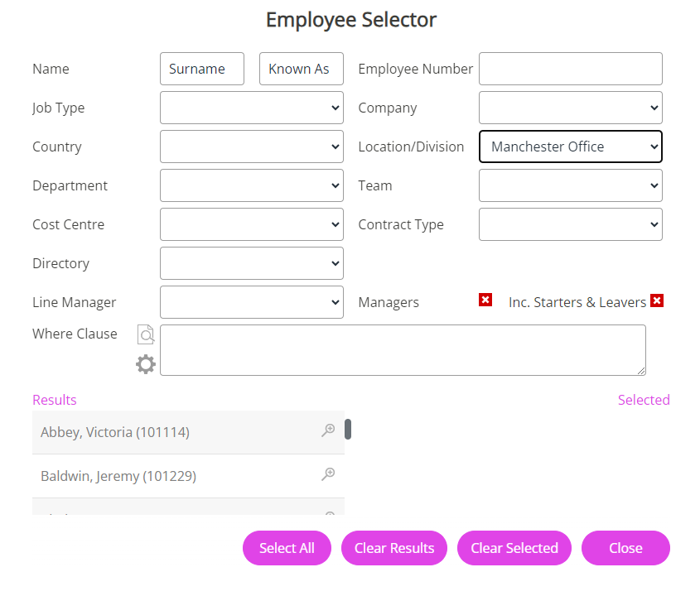The width and height of the screenshot is (700, 596).
Task: Open the Company dropdown
Action: pyautogui.click(x=571, y=108)
